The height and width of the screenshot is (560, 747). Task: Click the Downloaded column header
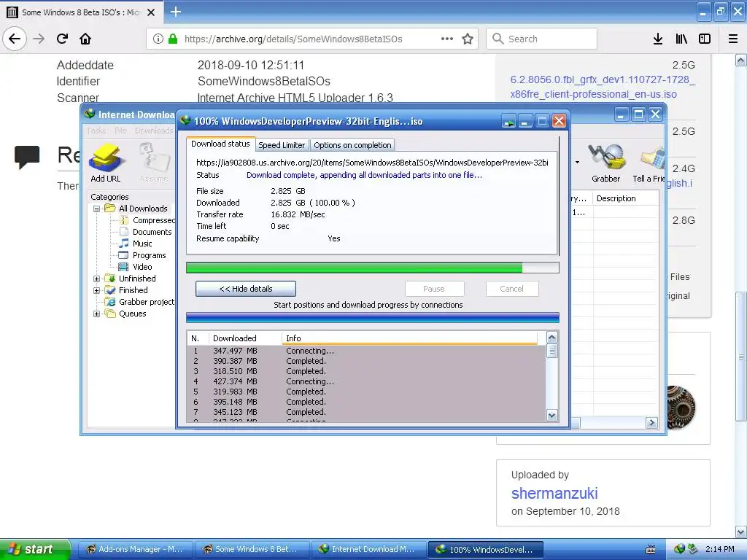tap(245, 338)
